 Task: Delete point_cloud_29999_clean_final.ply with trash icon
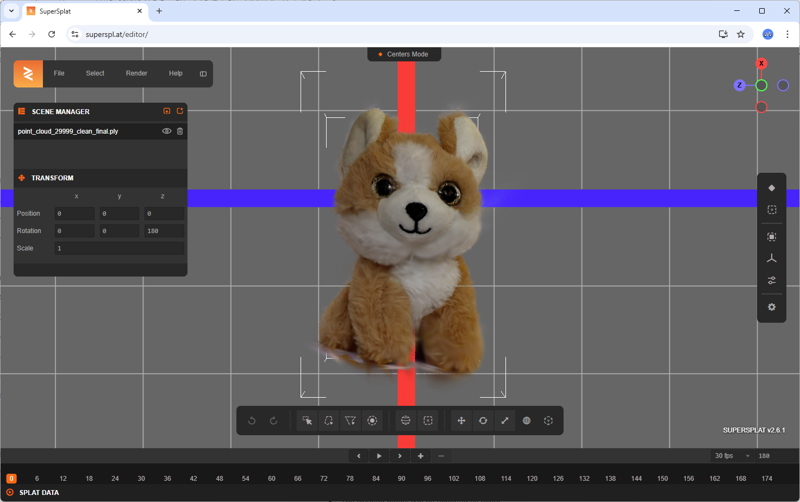pos(180,131)
